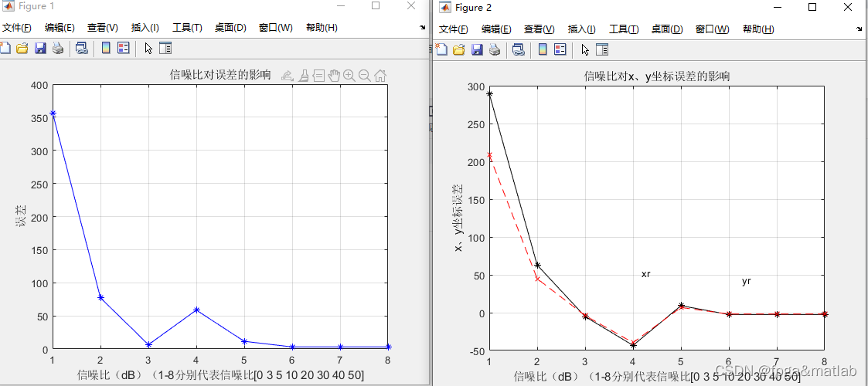This screenshot has height=386, width=868.
Task: Open the property inspector in Figure 1
Action: click(x=165, y=49)
